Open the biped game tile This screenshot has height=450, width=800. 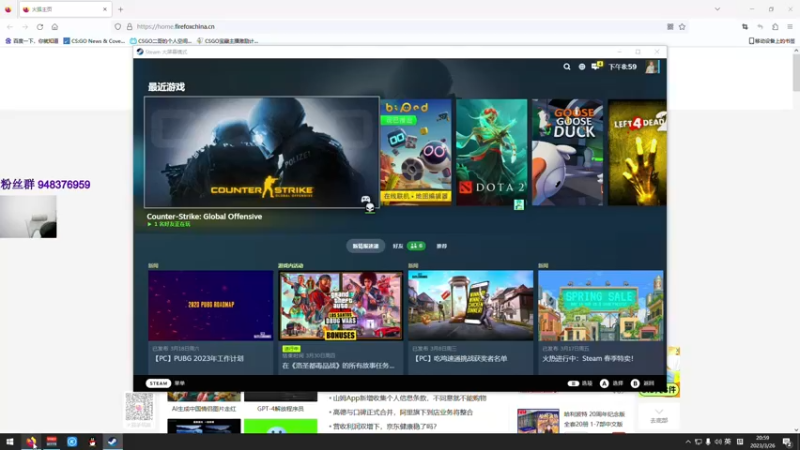click(x=416, y=153)
